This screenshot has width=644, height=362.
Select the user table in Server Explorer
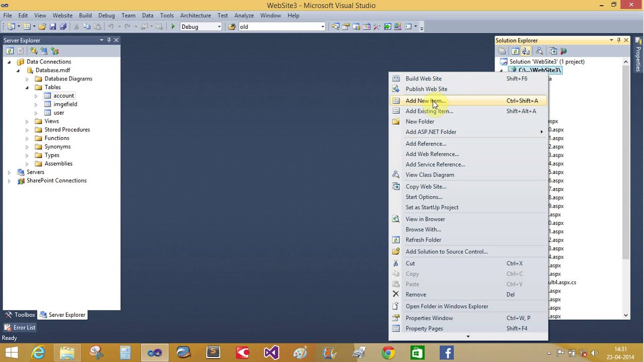tap(59, 113)
